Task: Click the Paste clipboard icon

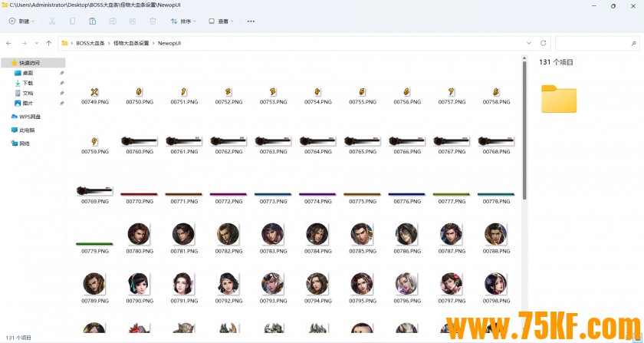Action: [x=93, y=21]
